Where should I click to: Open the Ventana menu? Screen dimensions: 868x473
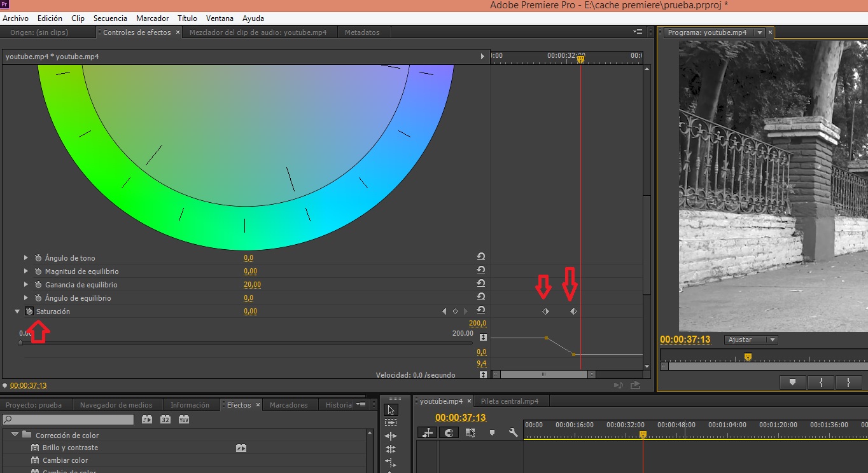pyautogui.click(x=219, y=18)
